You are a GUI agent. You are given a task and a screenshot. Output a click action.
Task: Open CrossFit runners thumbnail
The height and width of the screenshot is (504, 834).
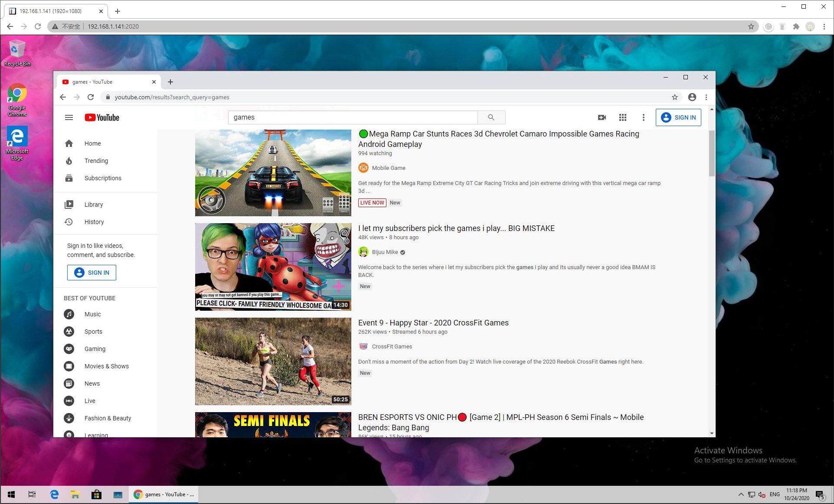[x=273, y=361]
